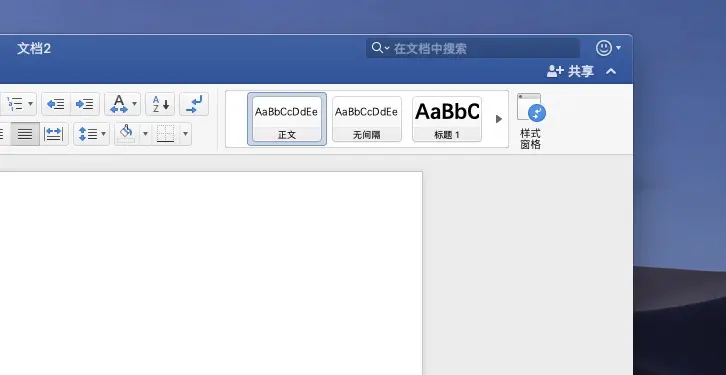Click the shading paint bucket icon
726x375 pixels.
(x=126, y=134)
